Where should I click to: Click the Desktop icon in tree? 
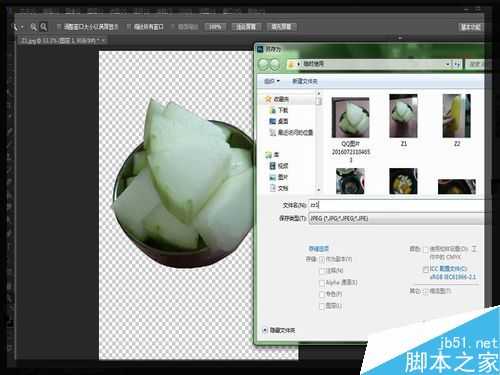coord(273,121)
